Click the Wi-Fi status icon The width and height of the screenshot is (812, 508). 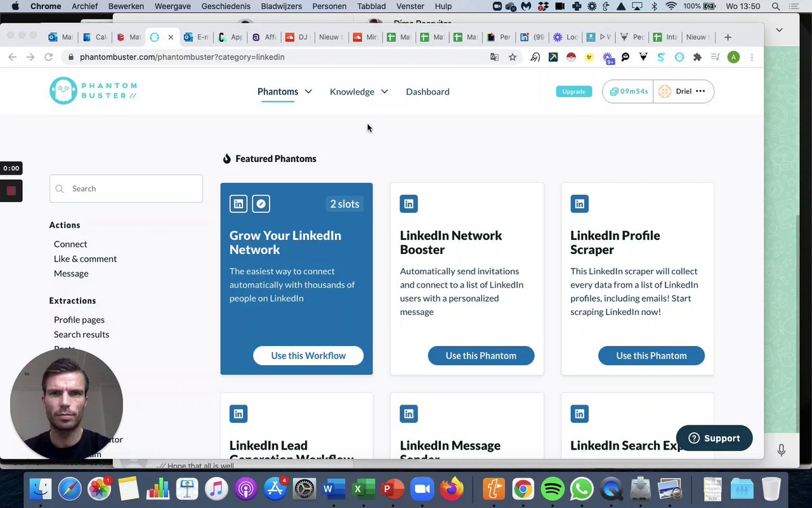[671, 6]
